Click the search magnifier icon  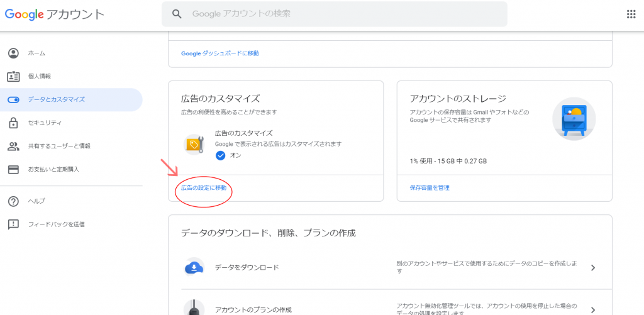coord(177,14)
